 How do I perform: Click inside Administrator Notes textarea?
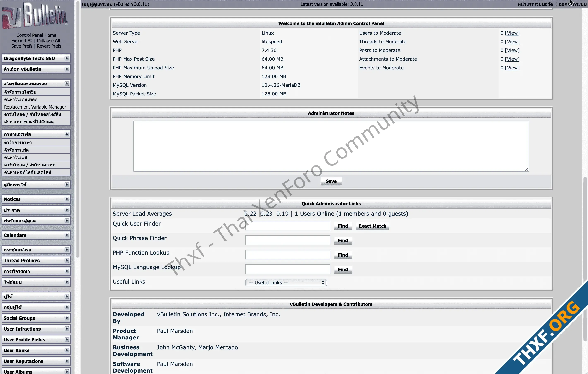coord(331,146)
